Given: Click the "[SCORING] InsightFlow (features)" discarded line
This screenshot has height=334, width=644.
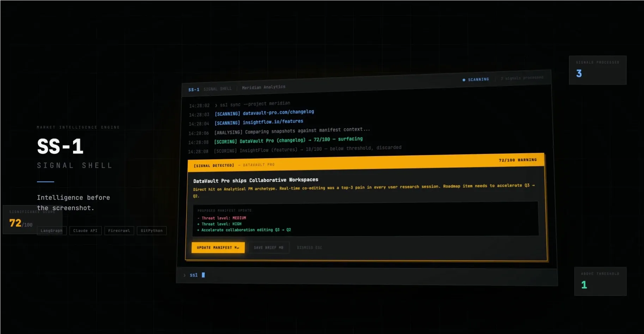Looking at the screenshot, I should [x=308, y=149].
